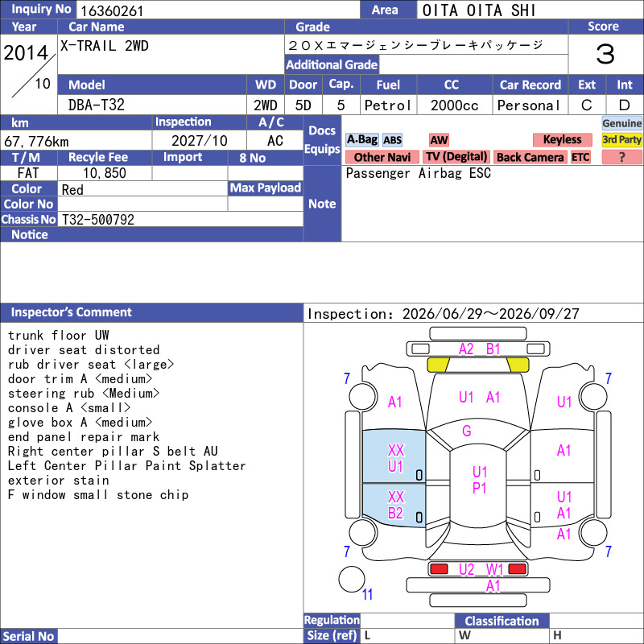The height and width of the screenshot is (644, 644).
Task: Click comment 'end panel repair mark'
Action: (x=84, y=437)
